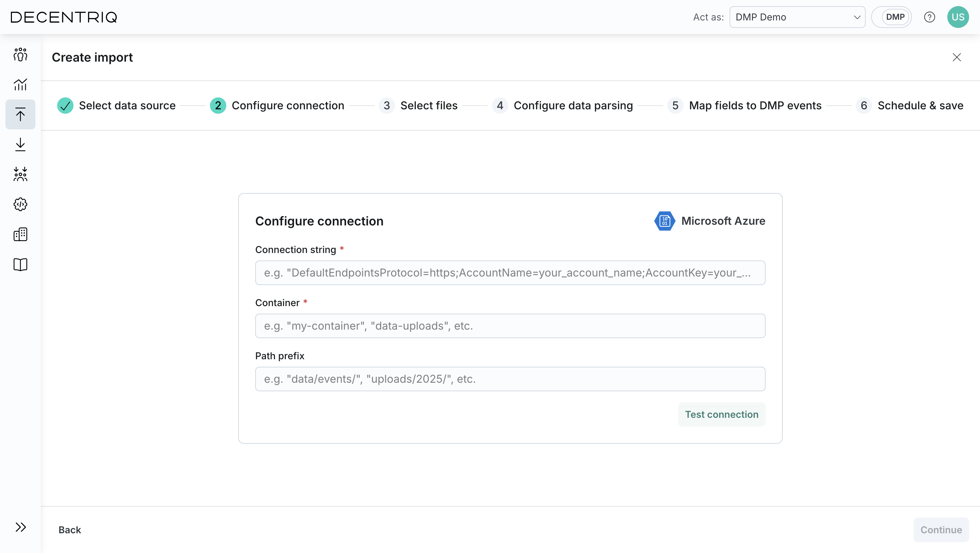Go to Select data source step

(116, 106)
